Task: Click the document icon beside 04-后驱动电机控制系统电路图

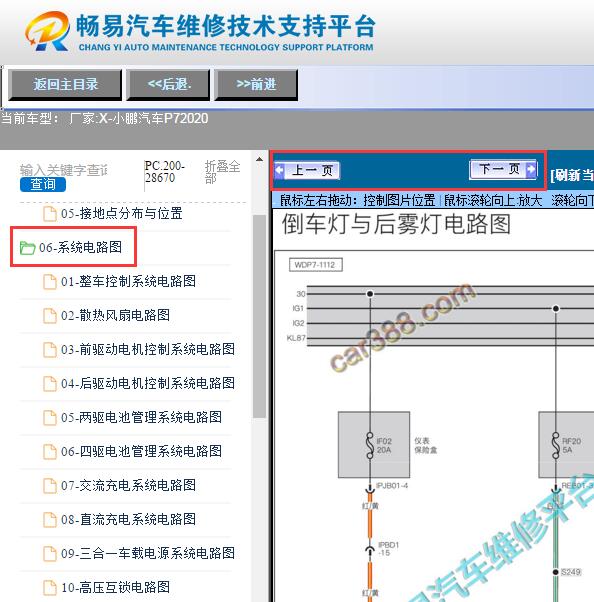Action: pos(50,384)
